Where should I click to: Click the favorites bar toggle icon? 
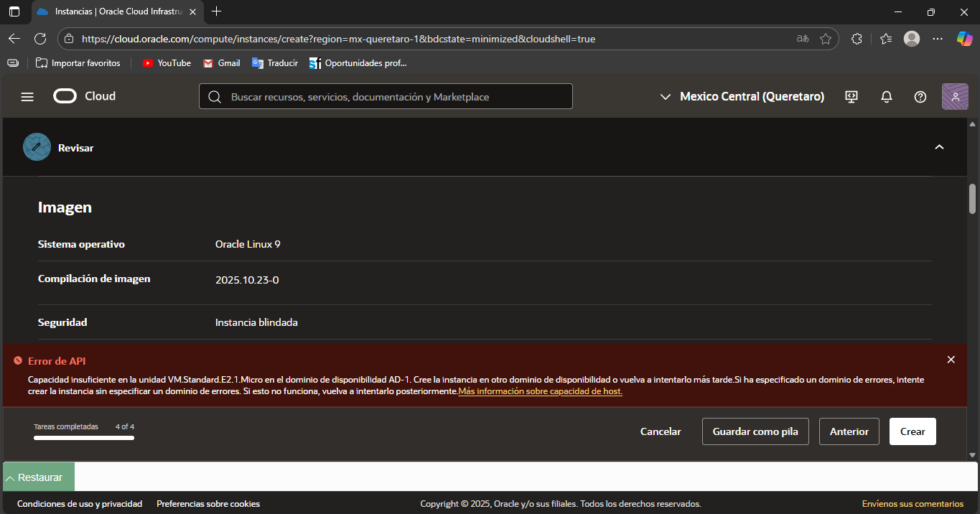pos(13,63)
